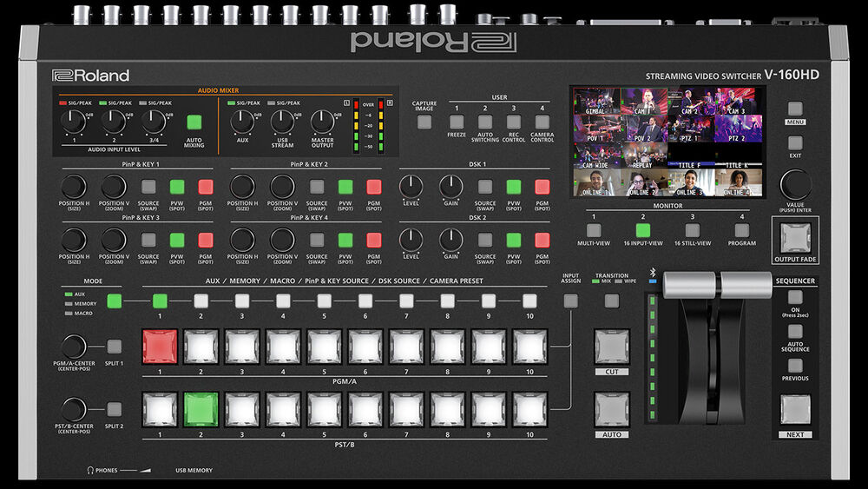Image resolution: width=868 pixels, height=489 pixels.
Task: Select PGM/A cross-point button 1
Action: [160, 347]
